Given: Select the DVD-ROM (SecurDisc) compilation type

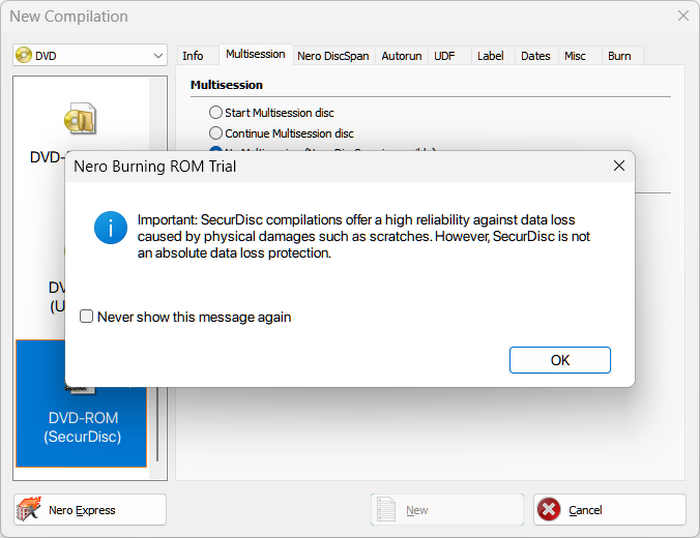Looking at the screenshot, I should tap(82, 404).
